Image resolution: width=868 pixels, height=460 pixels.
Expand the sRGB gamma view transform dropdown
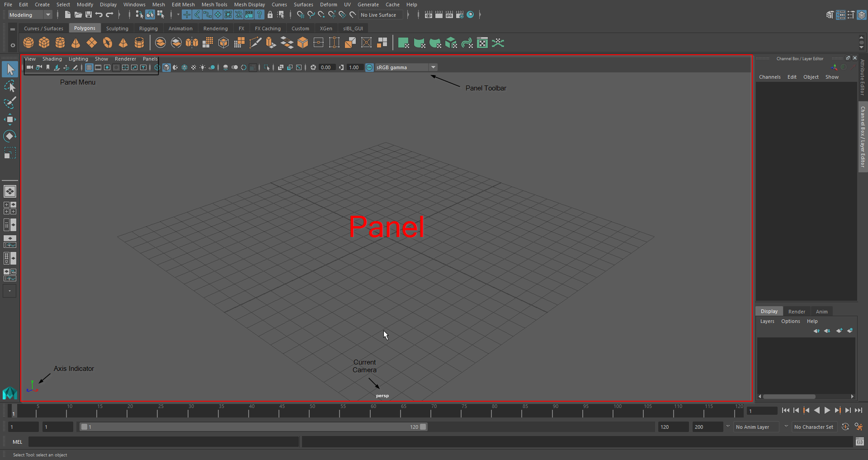point(433,67)
